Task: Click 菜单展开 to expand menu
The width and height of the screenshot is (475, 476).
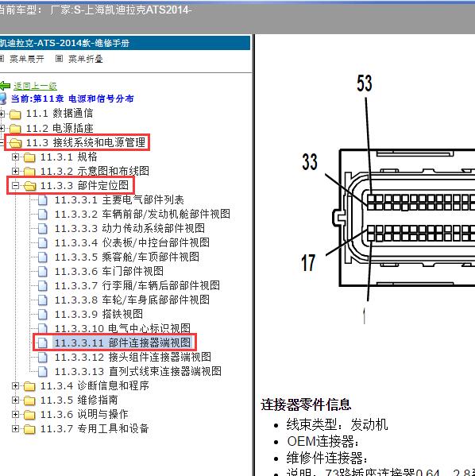Action: 27,59
